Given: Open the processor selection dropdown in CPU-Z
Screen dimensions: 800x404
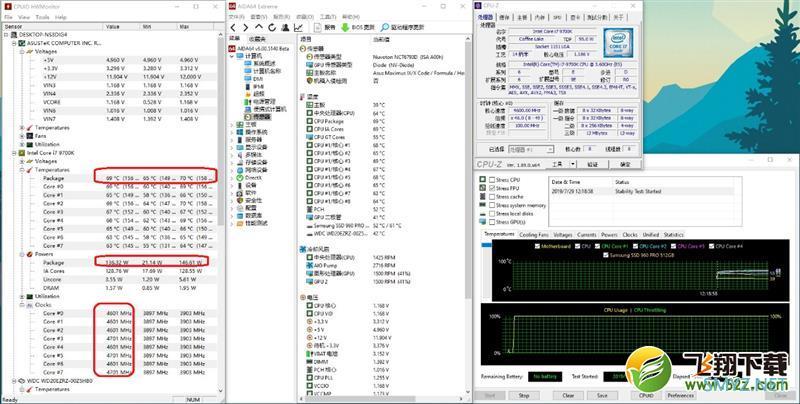Looking at the screenshot, I should pyautogui.click(x=550, y=149).
